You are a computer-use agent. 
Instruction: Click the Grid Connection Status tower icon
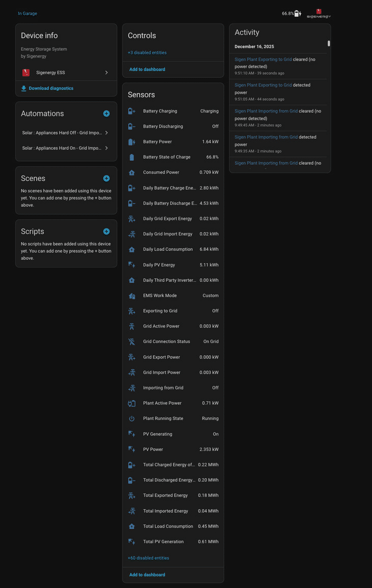132,342
